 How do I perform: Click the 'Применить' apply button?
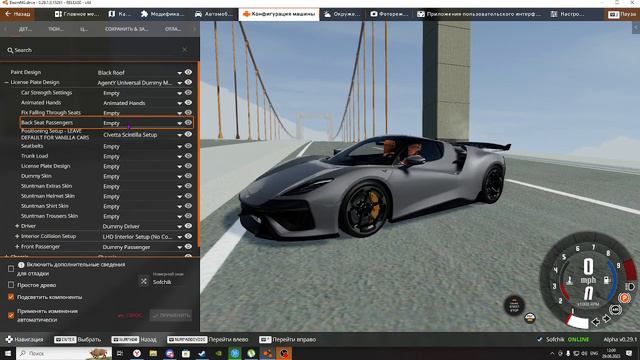pyautogui.click(x=171, y=315)
